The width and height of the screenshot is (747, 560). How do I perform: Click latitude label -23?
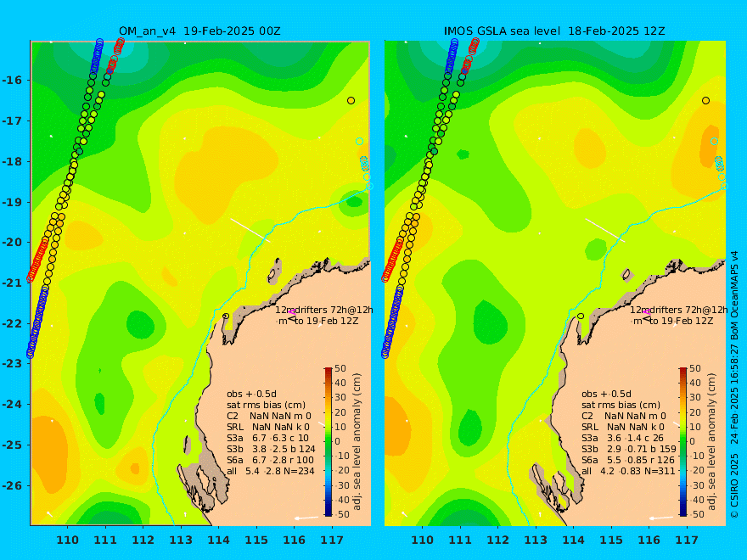12,364
